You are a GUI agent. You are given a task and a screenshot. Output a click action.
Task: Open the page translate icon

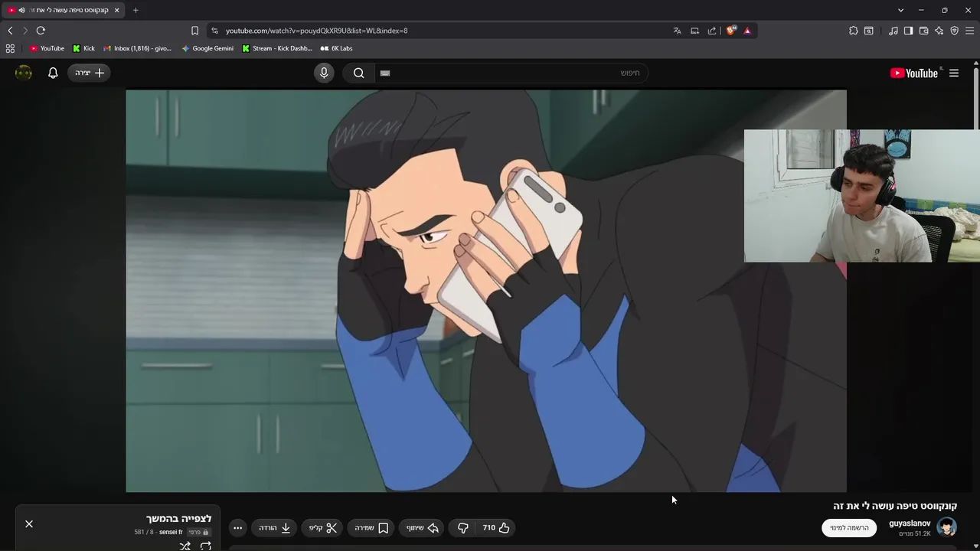point(677,31)
